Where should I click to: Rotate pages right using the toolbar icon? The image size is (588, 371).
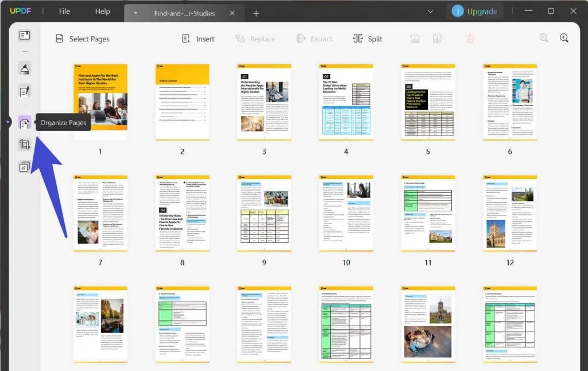[x=438, y=38]
